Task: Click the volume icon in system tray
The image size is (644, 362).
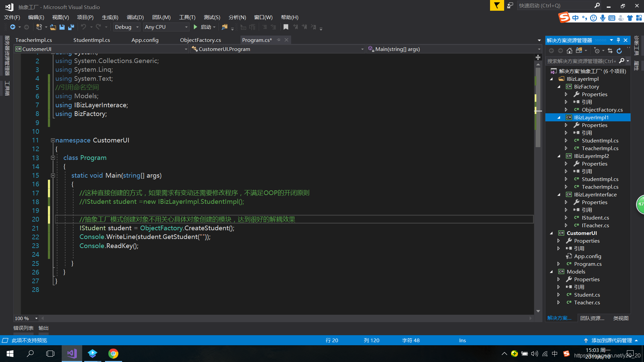Action: pyautogui.click(x=535, y=354)
